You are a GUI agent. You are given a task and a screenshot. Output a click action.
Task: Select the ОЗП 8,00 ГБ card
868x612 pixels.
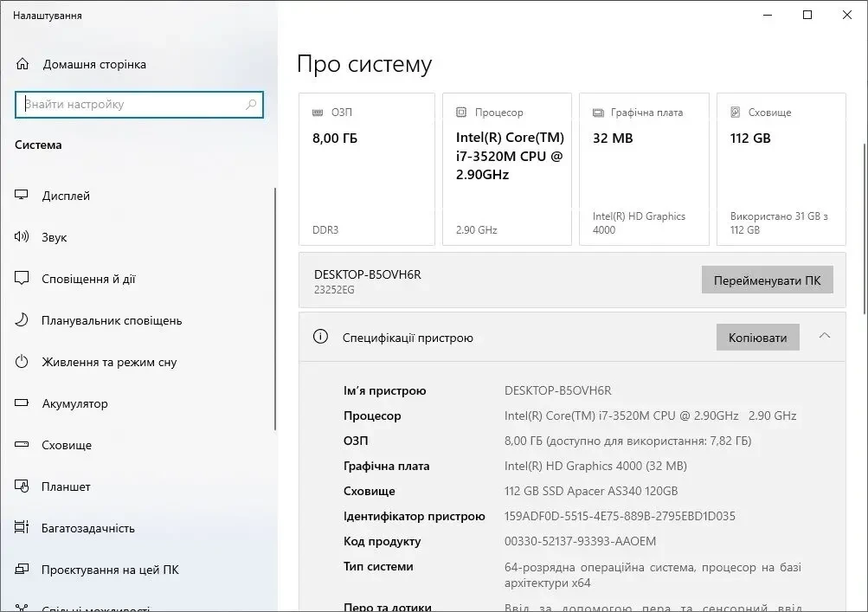(x=366, y=169)
